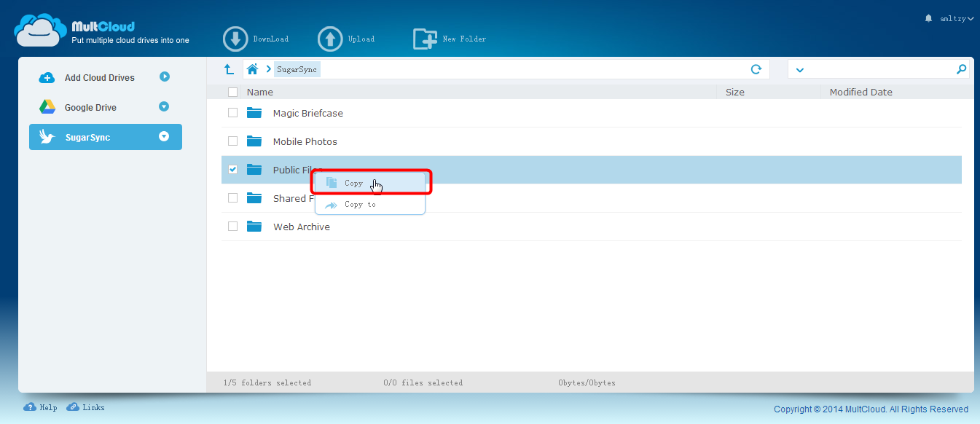Click the Public Files folder icon

click(x=254, y=170)
